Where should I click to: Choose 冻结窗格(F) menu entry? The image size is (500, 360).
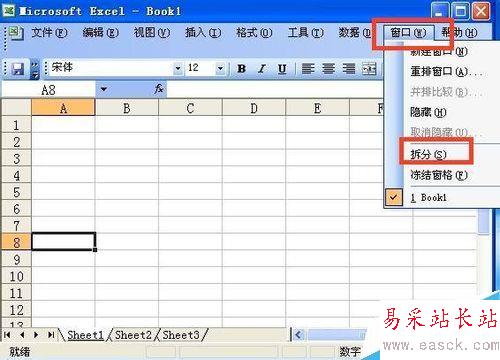coord(439,175)
